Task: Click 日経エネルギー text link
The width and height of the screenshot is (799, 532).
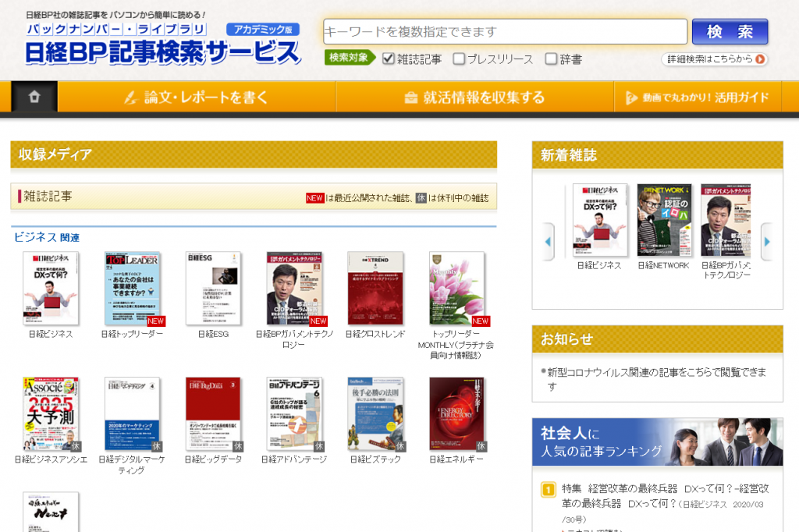Action: pyautogui.click(x=456, y=459)
